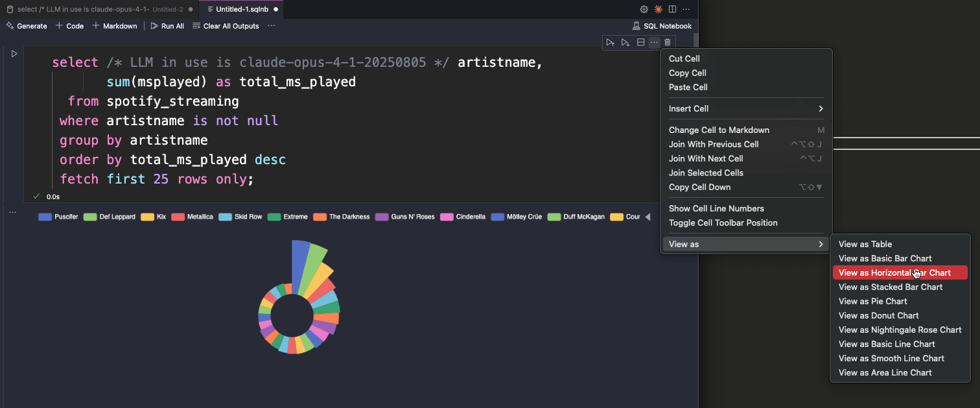980x408 pixels.
Task: Expand the Insert Cell submenu
Action: 745,108
